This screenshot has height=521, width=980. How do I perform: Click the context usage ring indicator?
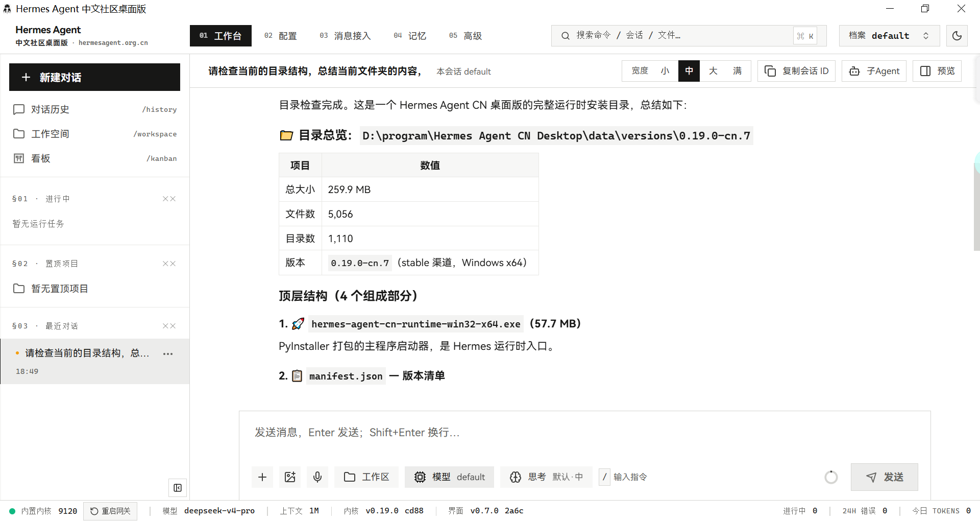pyautogui.click(x=831, y=477)
